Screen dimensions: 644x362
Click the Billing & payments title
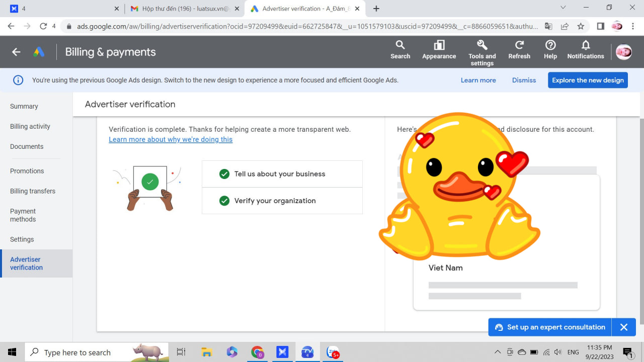point(110,52)
